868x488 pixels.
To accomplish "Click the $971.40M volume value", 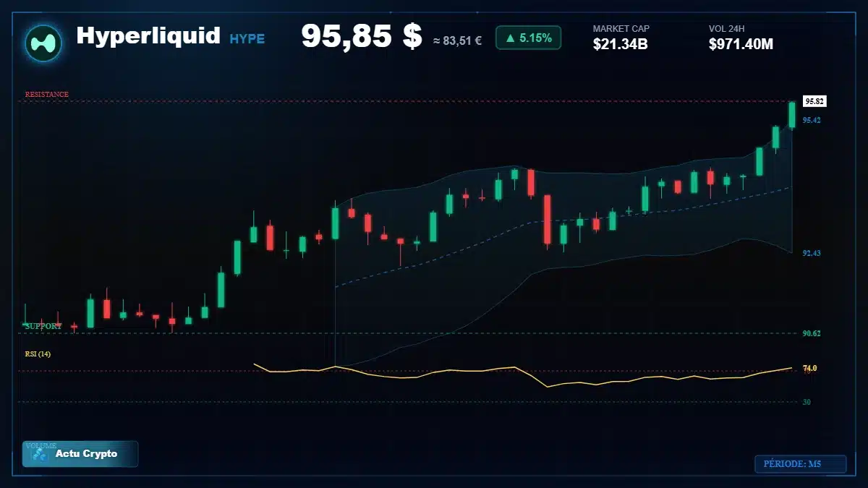I will 741,44.
